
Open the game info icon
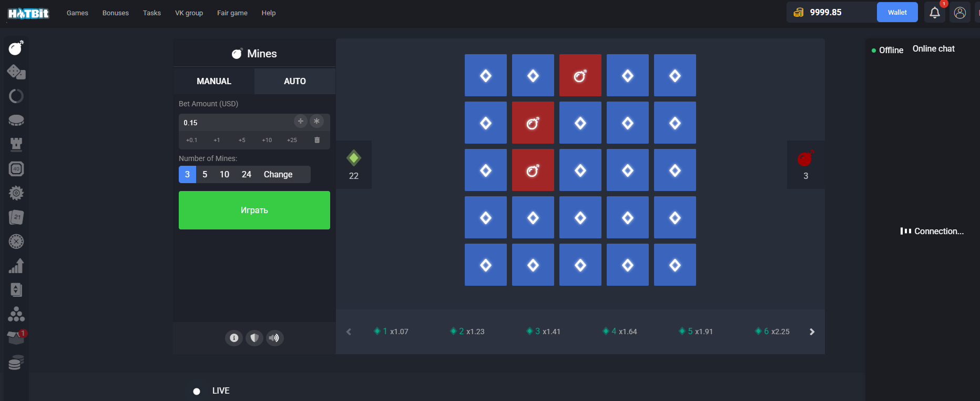coord(234,338)
